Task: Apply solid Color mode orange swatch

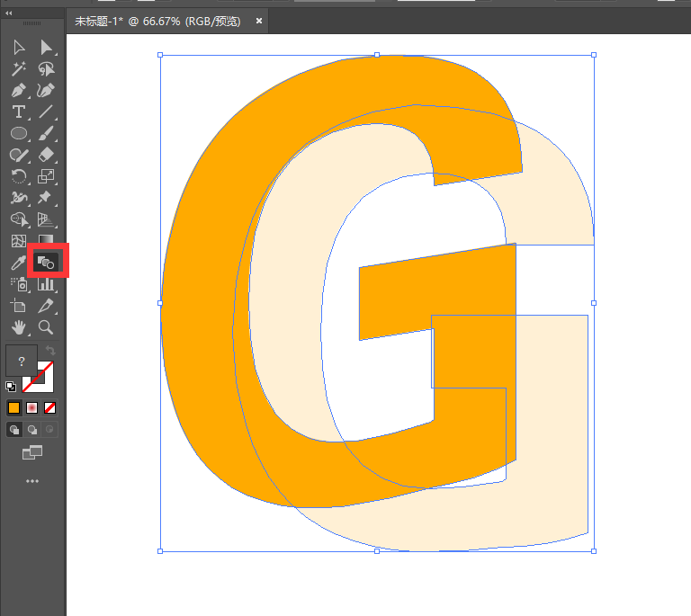Action: tap(14, 408)
